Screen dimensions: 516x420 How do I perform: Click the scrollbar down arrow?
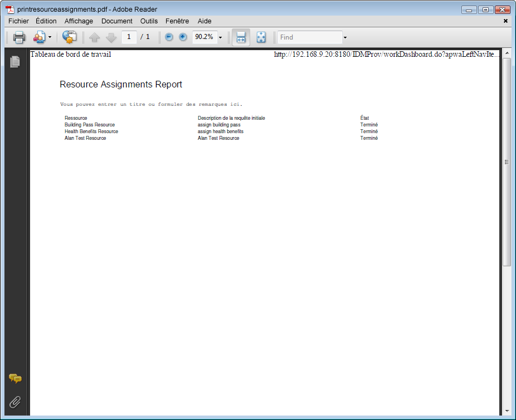pyautogui.click(x=507, y=411)
